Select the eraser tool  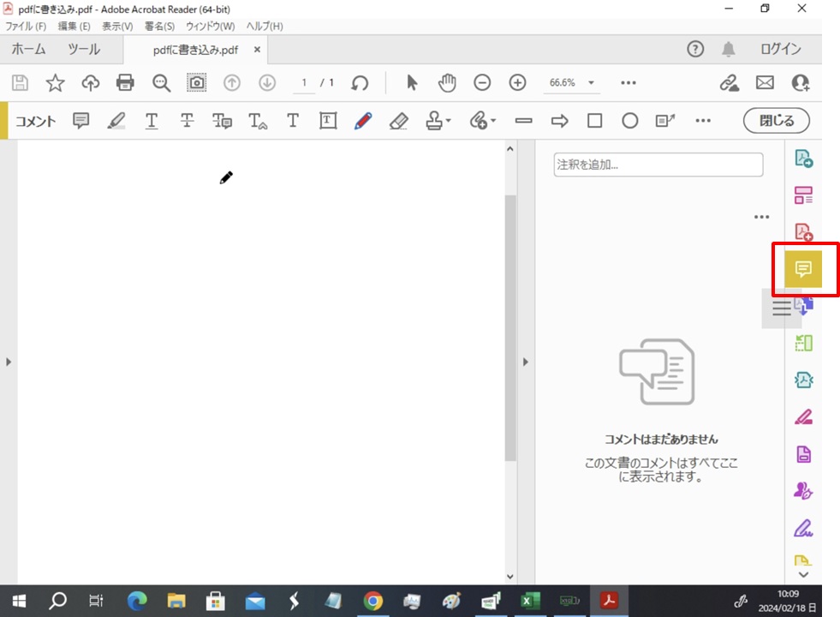(x=398, y=121)
